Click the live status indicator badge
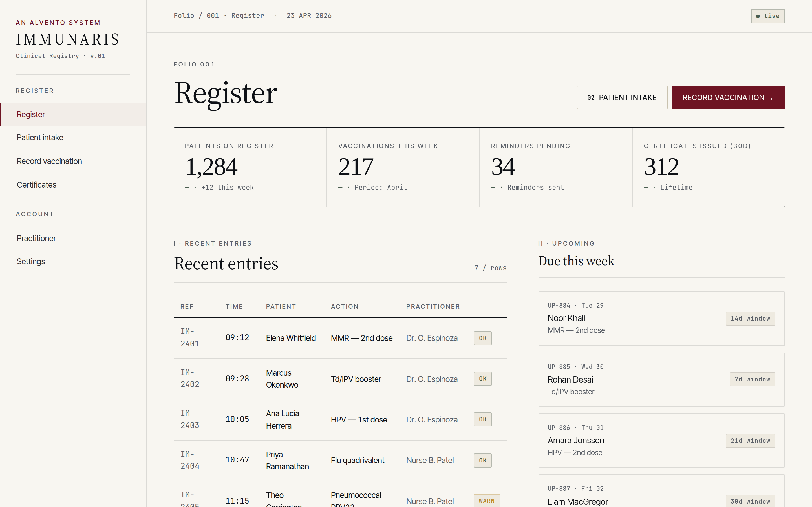 click(x=768, y=16)
